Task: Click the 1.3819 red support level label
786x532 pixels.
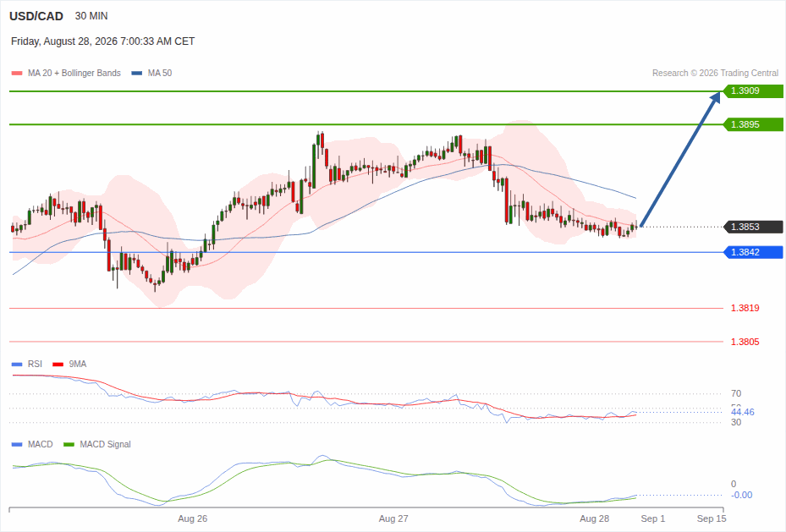Action: pyautogui.click(x=745, y=308)
